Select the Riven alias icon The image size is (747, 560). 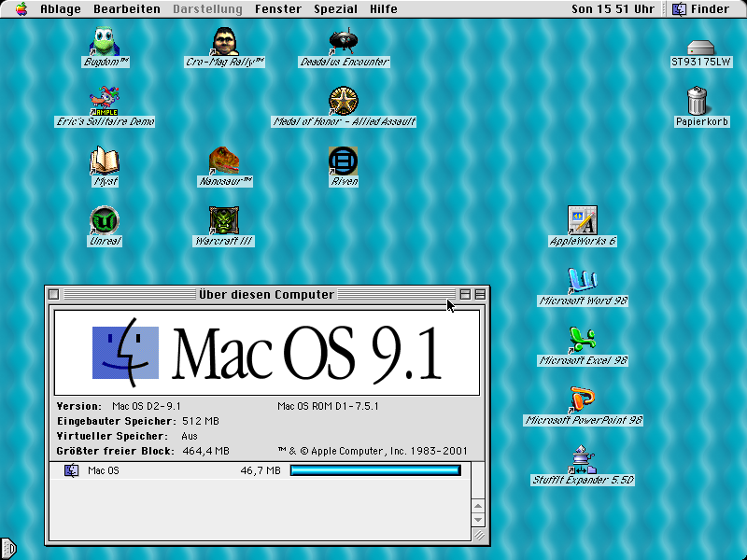(x=343, y=161)
